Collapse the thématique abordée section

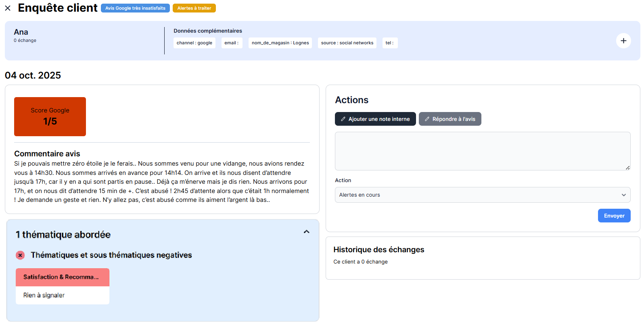[306, 232]
